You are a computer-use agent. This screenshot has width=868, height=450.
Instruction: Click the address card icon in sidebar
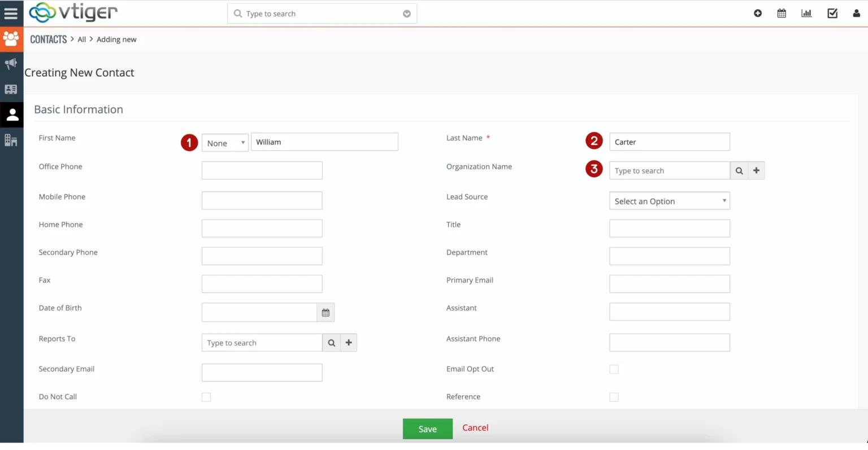[11, 89]
